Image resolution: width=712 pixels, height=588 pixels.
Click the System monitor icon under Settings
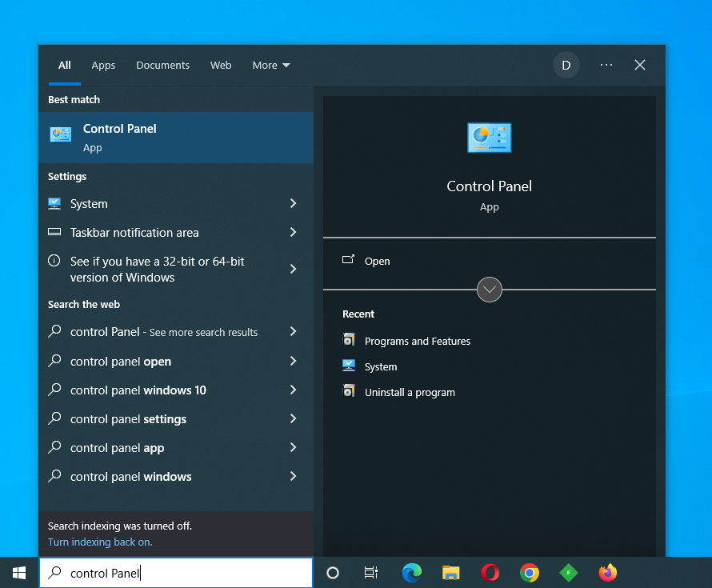point(54,203)
